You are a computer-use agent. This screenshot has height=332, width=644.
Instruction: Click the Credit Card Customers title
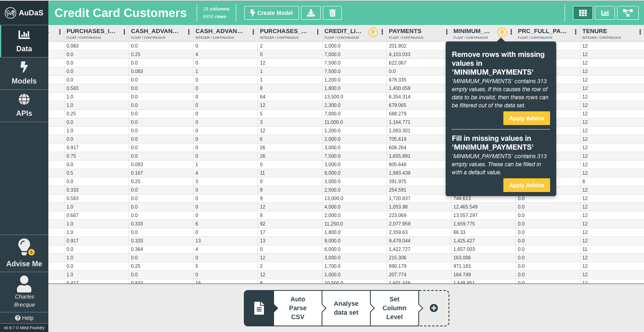pos(120,13)
